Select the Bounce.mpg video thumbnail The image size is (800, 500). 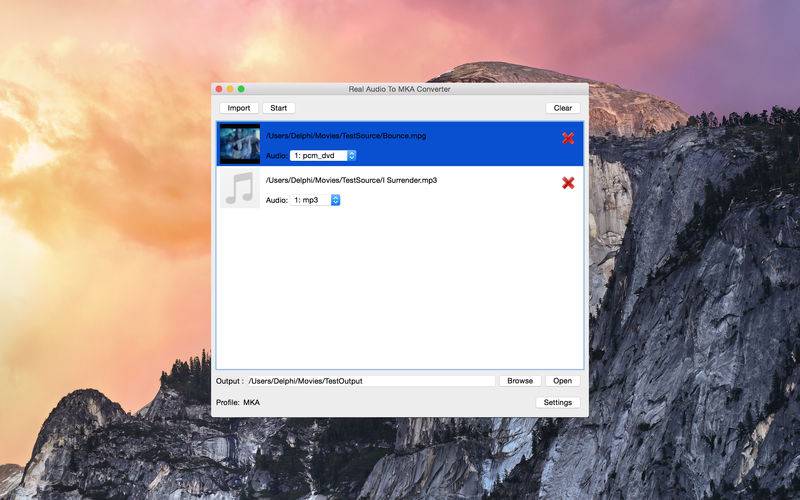point(240,143)
